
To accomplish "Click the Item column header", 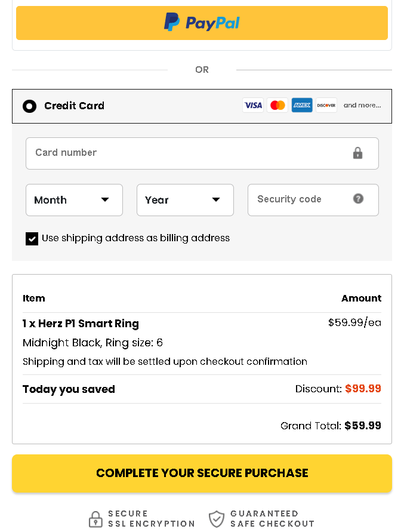I will click(x=33, y=298).
